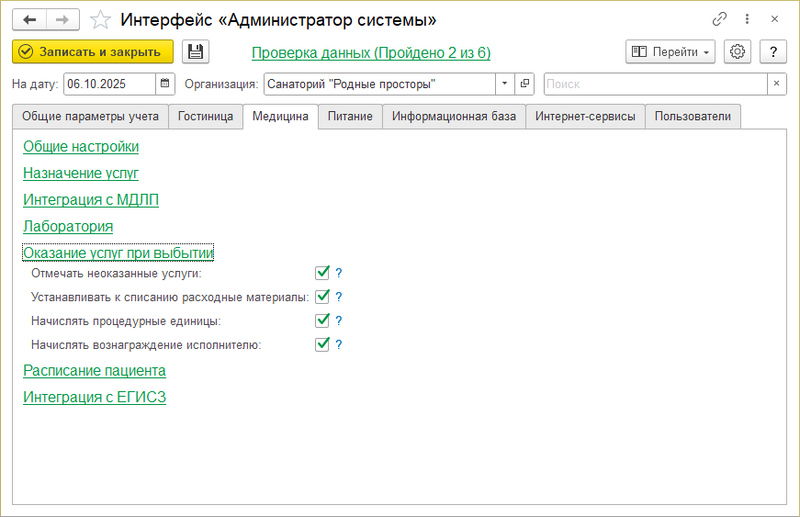Open organization card with the open button
Viewport: 800px width, 517px height.
pyautogui.click(x=526, y=83)
